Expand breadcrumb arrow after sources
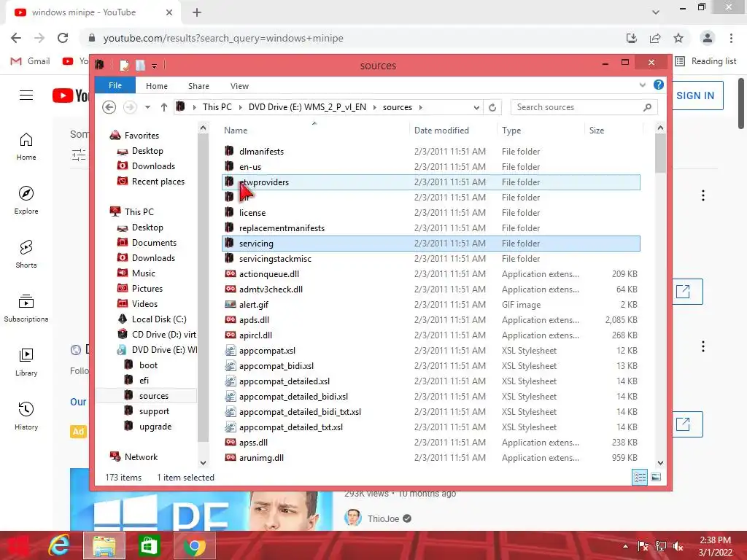The image size is (747, 560). 421,107
